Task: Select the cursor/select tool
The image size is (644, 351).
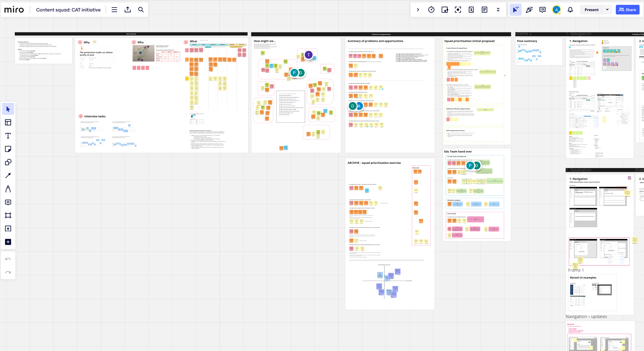Action: point(8,109)
